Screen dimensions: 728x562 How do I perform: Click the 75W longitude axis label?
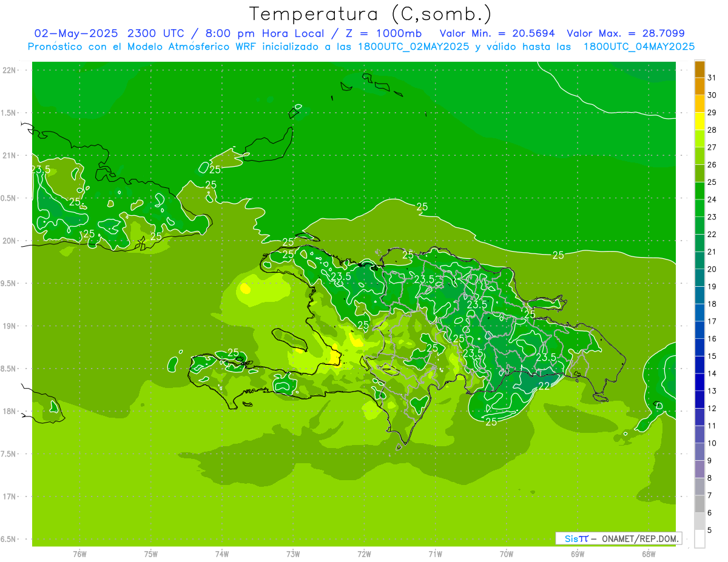(151, 554)
